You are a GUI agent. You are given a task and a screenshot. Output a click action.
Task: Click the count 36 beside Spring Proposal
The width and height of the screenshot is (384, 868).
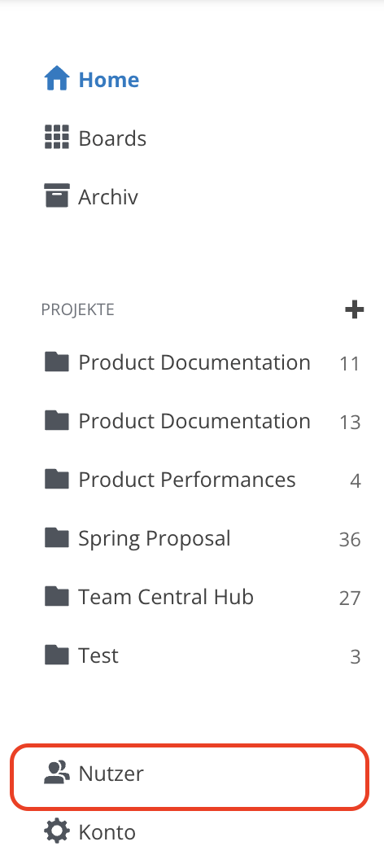tap(350, 539)
